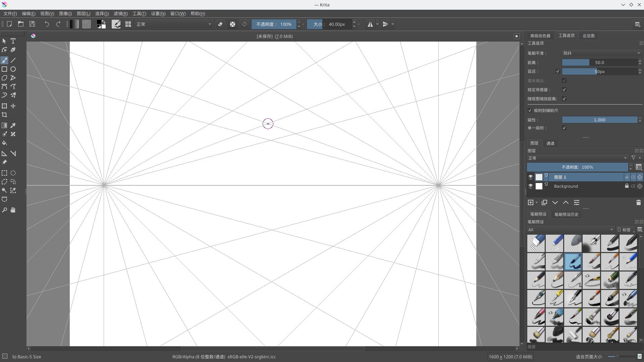644x362 pixels.
Task: Toggle eraser mode in toolbar
Action: (x=220, y=24)
